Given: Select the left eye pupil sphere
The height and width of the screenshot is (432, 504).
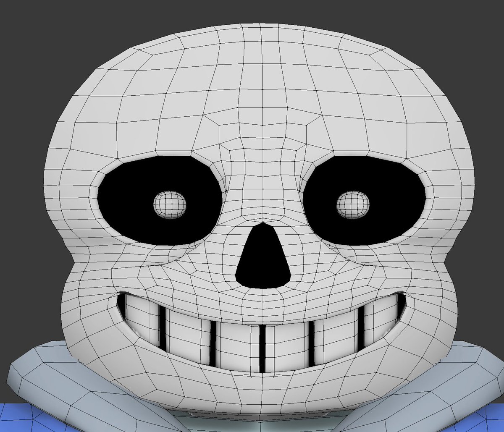Looking at the screenshot, I should pyautogui.click(x=169, y=205).
